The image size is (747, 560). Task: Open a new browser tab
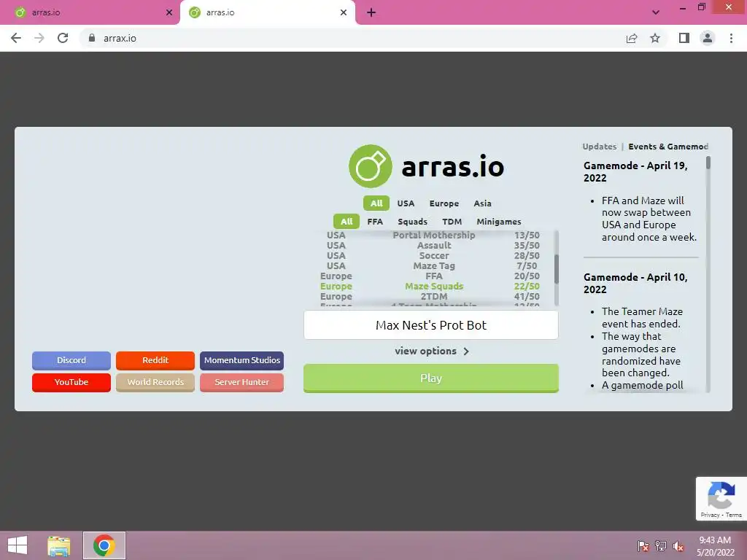[371, 13]
